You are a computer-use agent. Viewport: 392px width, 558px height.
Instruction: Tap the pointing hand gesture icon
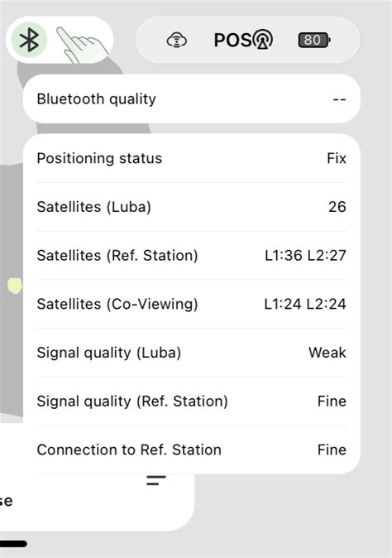(82, 46)
